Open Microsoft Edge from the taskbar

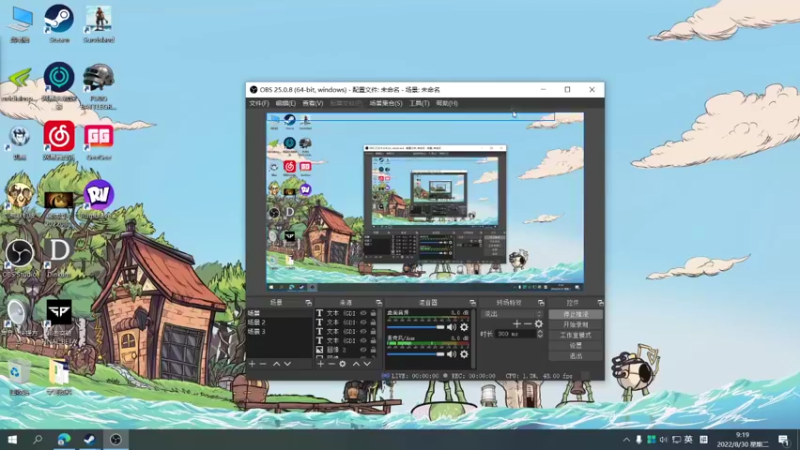(64, 439)
